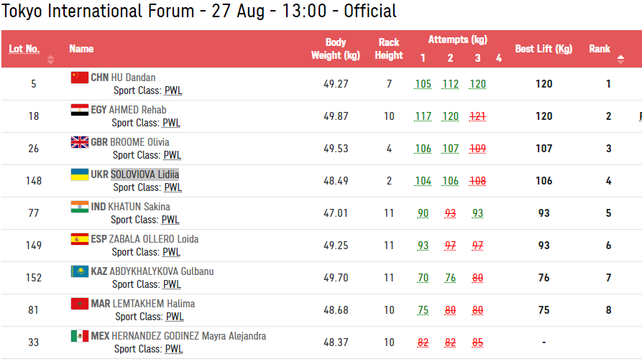Click KHATUN Sakina's failed second attempt 93
Viewport: 642px width, 364px height.
450,213
